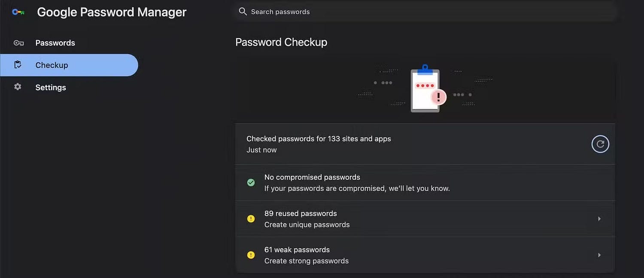Viewport: 644px width, 278px height.
Task: Click the Google Password Manager title
Action: (x=112, y=12)
